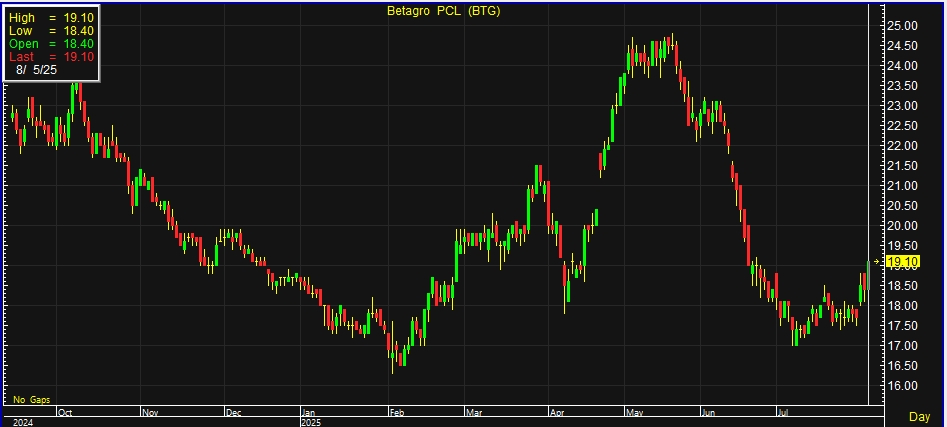Viewport: 947px width, 427px height.
Task: Click the 23.00 price axis label
Action: [902, 106]
